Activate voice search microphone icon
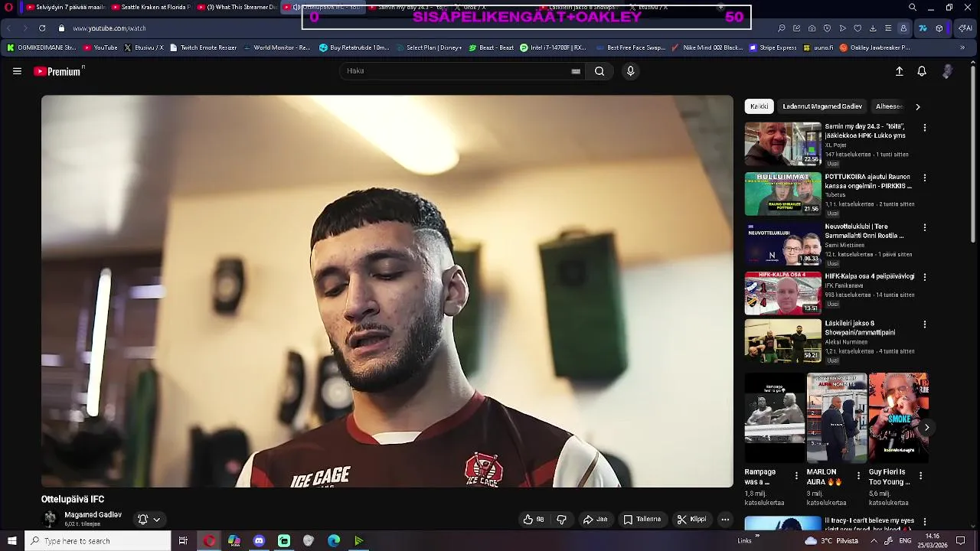 point(630,71)
